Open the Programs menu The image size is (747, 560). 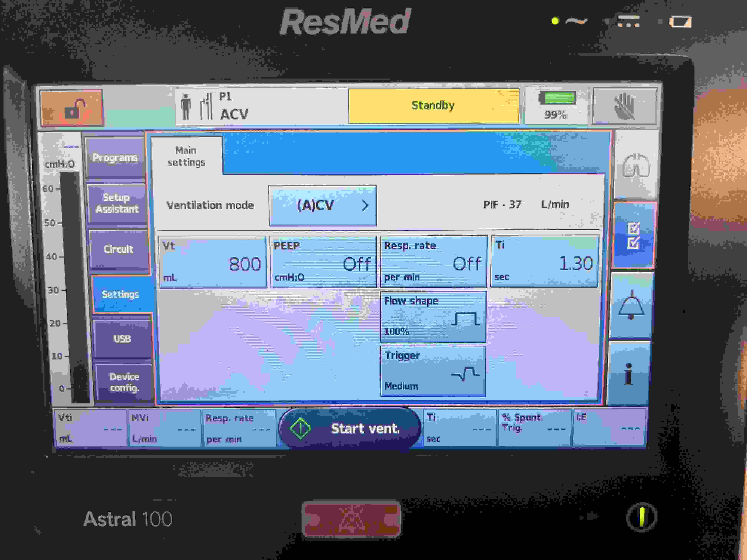click(x=115, y=158)
